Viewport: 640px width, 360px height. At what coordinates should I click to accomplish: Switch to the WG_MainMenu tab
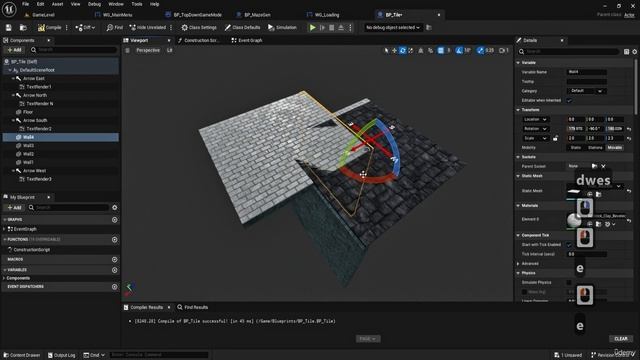pyautogui.click(x=118, y=15)
